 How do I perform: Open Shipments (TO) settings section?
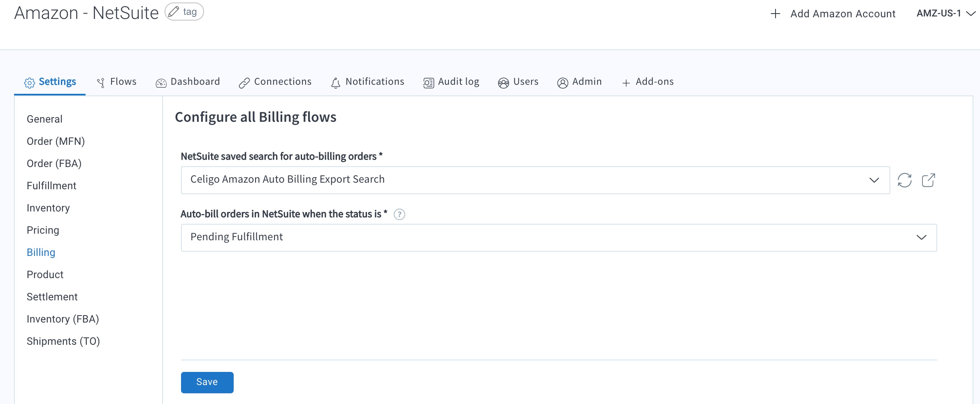(63, 341)
